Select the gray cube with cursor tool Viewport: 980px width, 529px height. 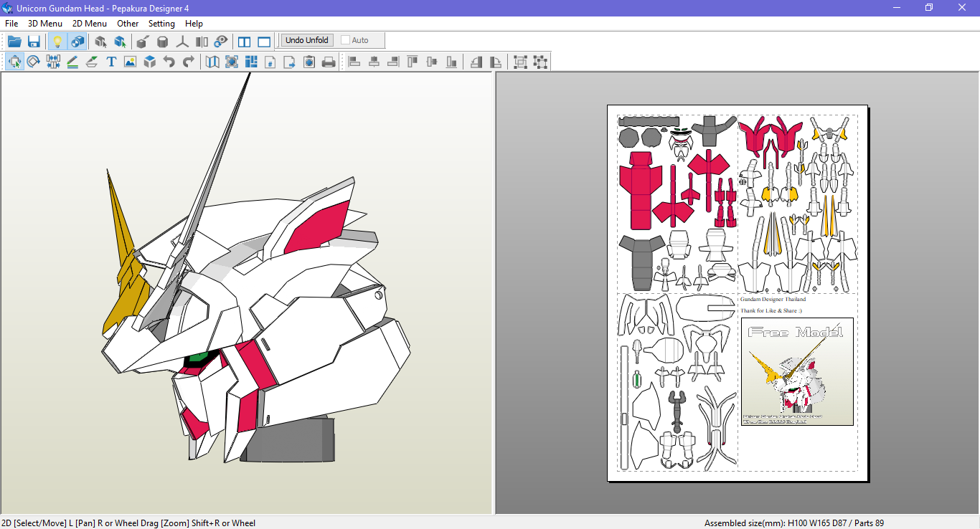(100, 42)
